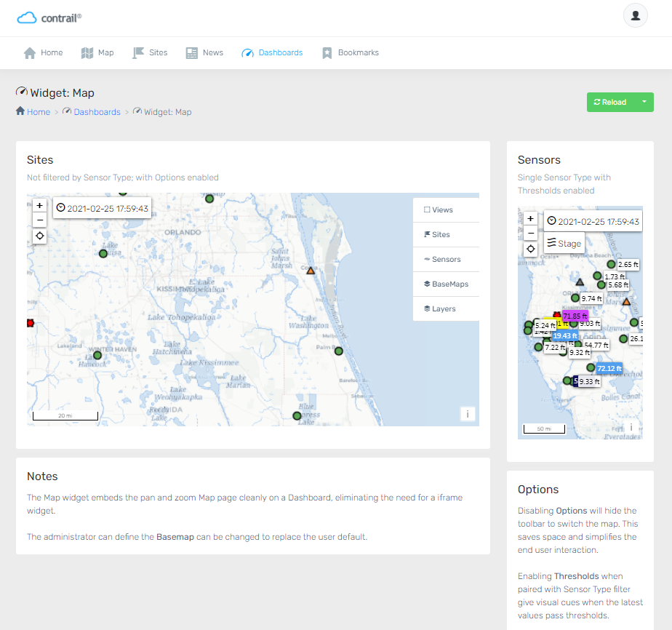This screenshot has height=630, width=672.
Task: Zoom out on the Sensors map
Action: pyautogui.click(x=531, y=233)
